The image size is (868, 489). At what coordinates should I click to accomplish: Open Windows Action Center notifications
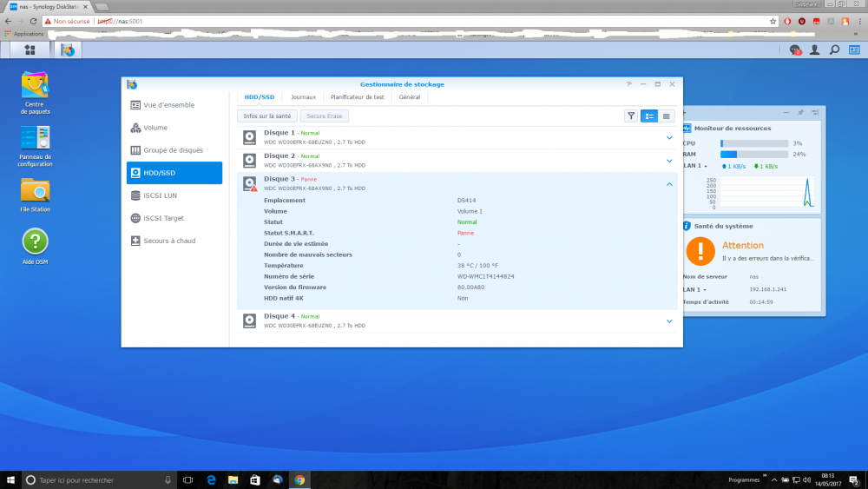pos(854,479)
